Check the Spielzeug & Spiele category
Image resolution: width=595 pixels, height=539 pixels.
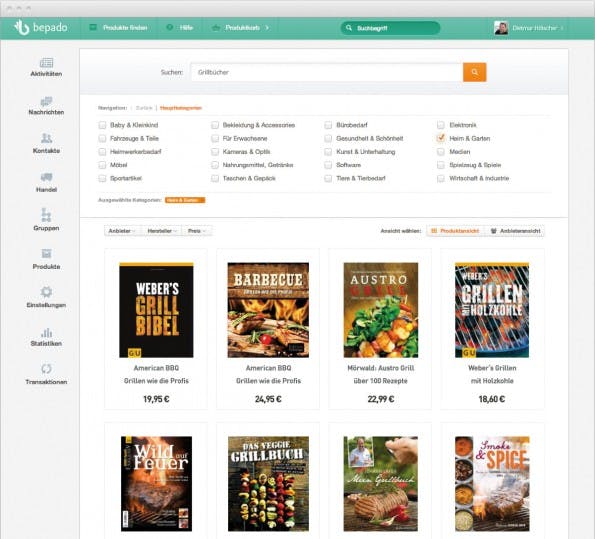441,165
